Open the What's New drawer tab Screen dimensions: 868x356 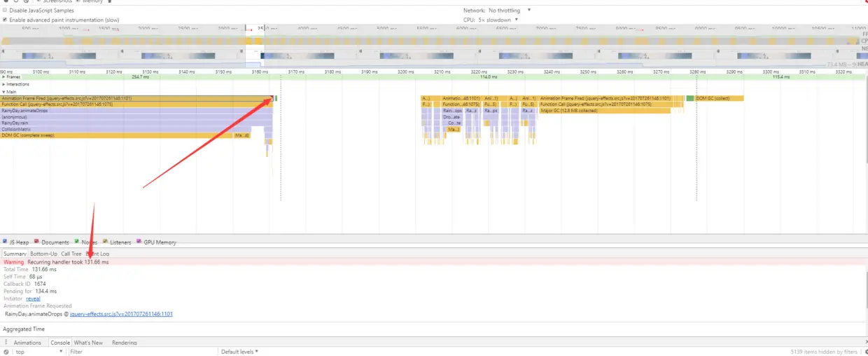pos(88,343)
